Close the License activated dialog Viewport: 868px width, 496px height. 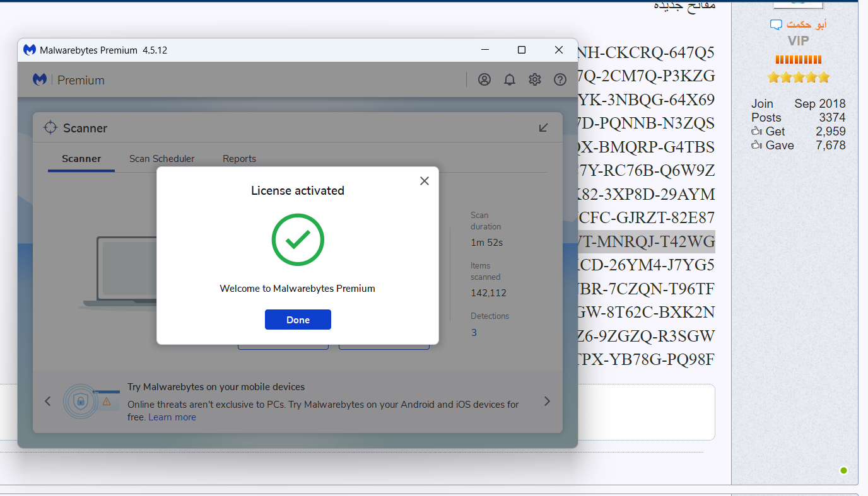pos(425,181)
